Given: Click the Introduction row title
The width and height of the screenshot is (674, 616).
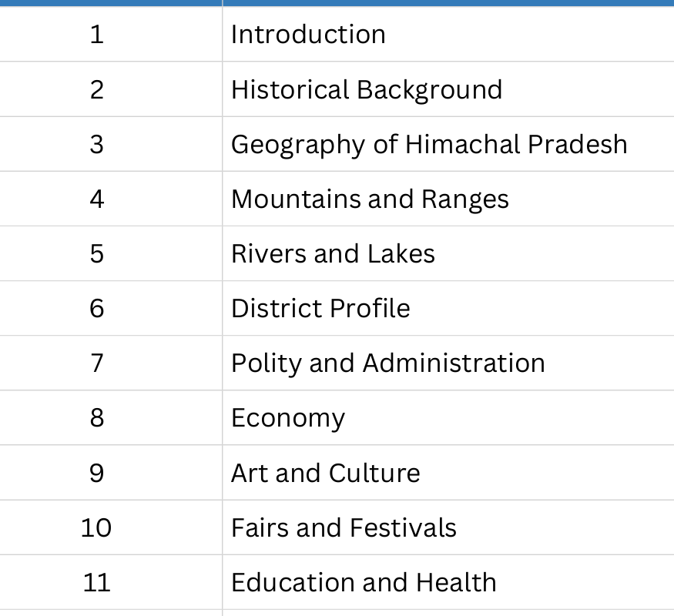Looking at the screenshot, I should (x=308, y=35).
